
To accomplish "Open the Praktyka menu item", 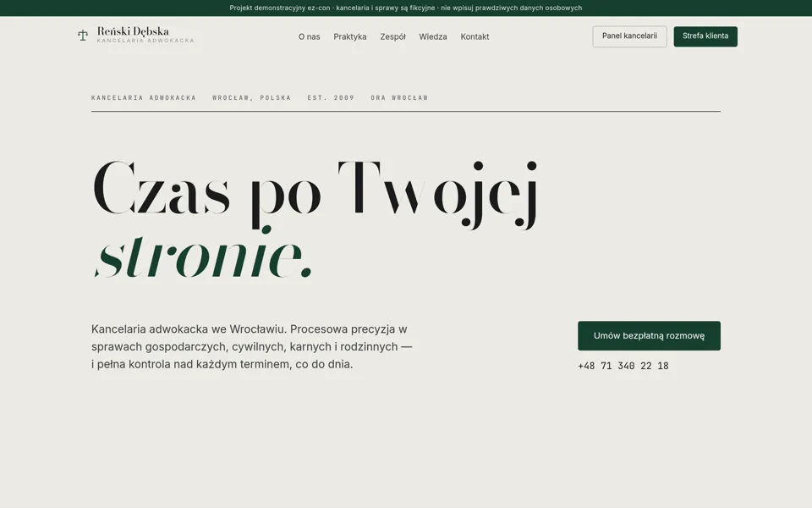I will (x=350, y=36).
